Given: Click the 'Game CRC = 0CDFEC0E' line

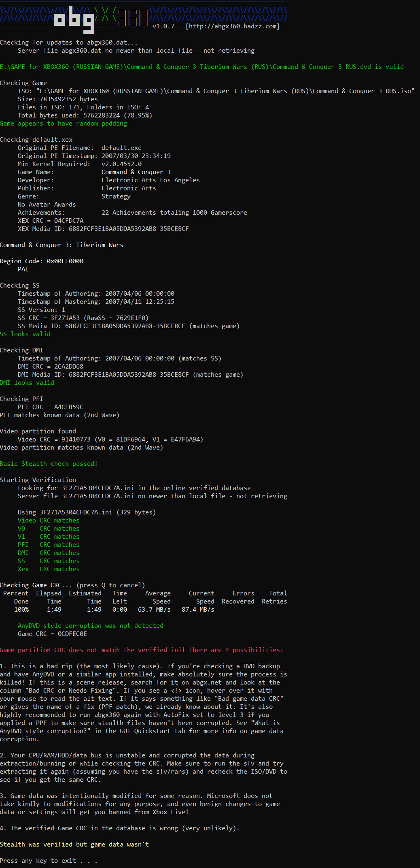Looking at the screenshot, I should pos(52,634).
